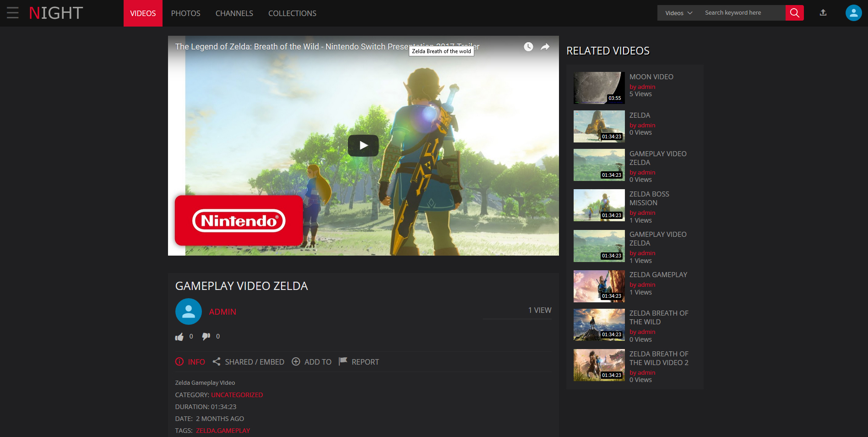This screenshot has height=437, width=868.
Task: Dislike the video with thumbs down
Action: 206,337
